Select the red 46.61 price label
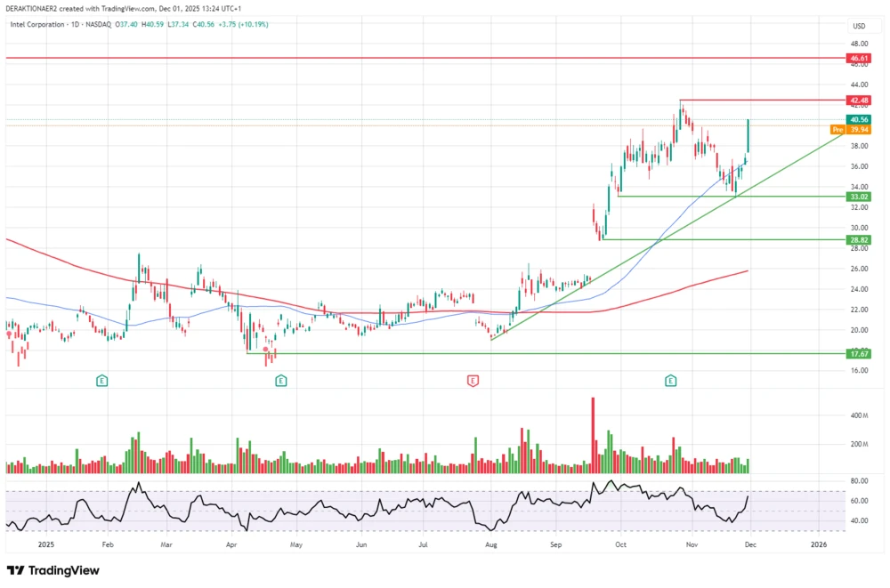This screenshot has height=588, width=890. click(x=857, y=58)
